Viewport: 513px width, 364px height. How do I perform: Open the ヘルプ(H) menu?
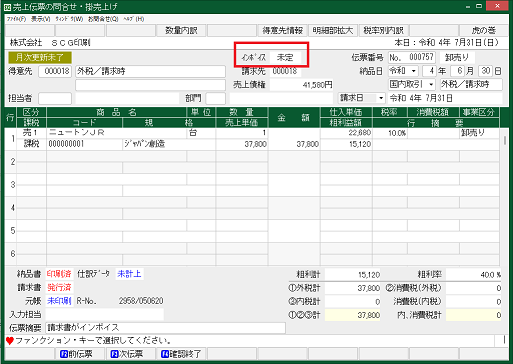coord(134,19)
